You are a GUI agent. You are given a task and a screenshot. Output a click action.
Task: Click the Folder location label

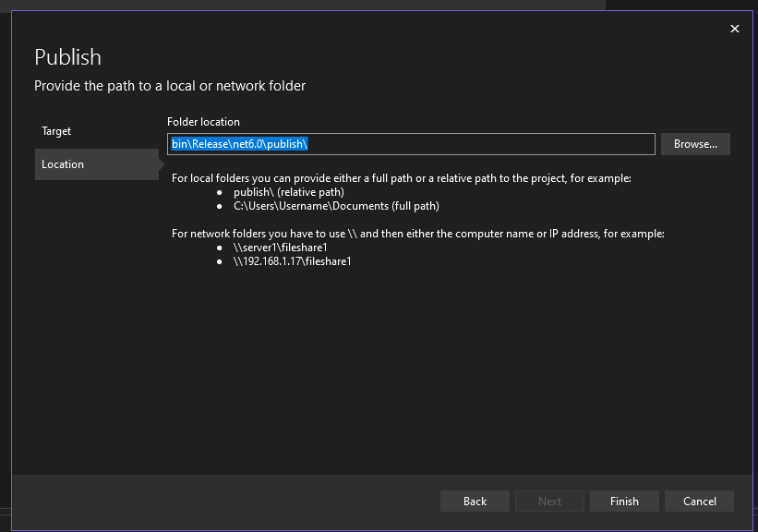coord(203,122)
